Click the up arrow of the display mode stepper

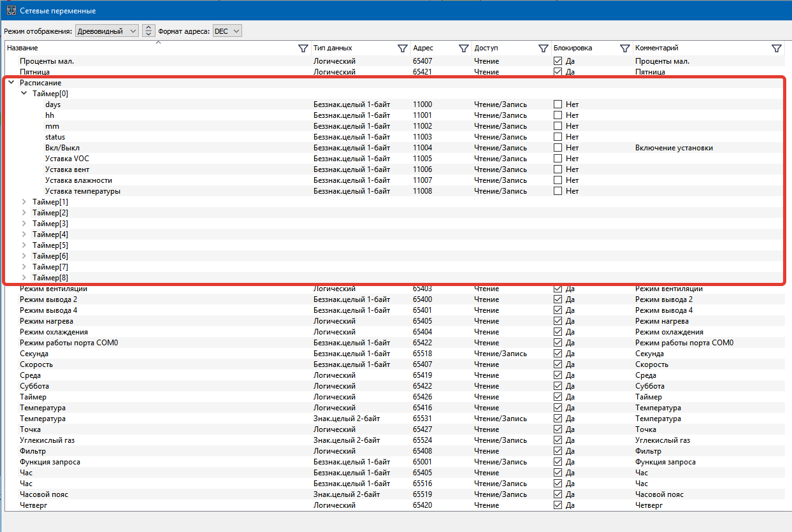pos(148,27)
